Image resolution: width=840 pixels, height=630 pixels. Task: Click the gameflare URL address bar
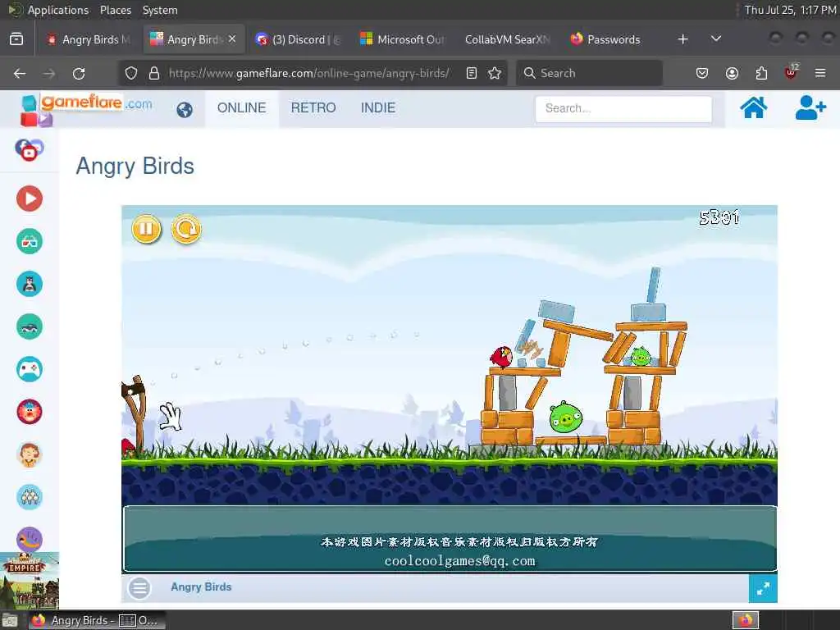[x=309, y=73]
